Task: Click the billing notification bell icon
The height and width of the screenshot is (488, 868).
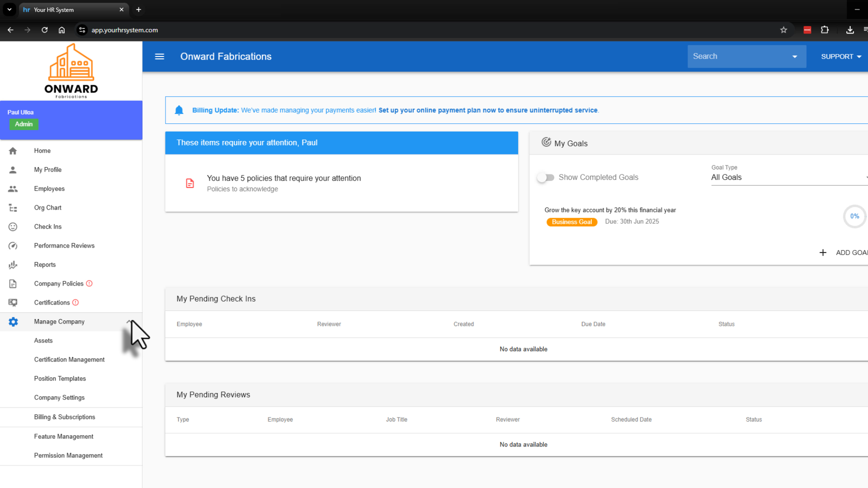Action: (179, 110)
